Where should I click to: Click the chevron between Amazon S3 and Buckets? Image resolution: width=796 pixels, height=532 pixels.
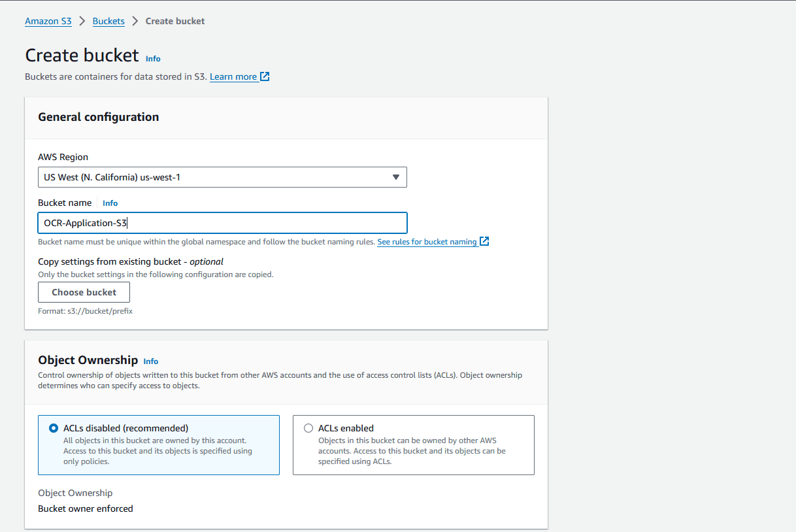pyautogui.click(x=82, y=21)
